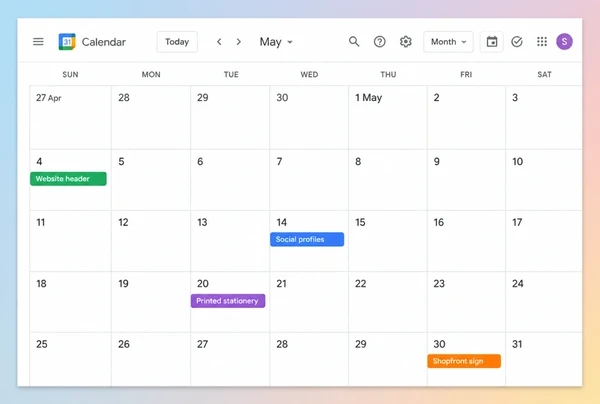The image size is (600, 404).
Task: Open the Google apps grid
Action: tap(542, 41)
